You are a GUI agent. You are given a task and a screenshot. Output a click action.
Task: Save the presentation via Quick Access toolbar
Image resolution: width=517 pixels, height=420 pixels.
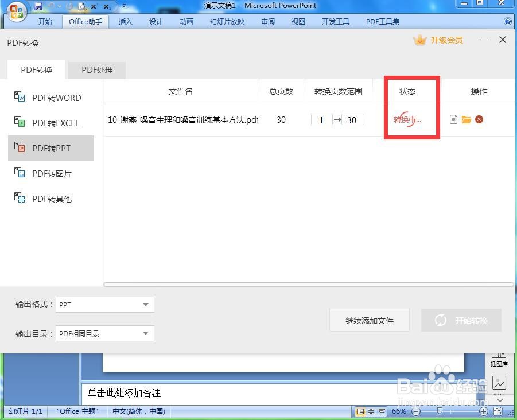point(39,6)
